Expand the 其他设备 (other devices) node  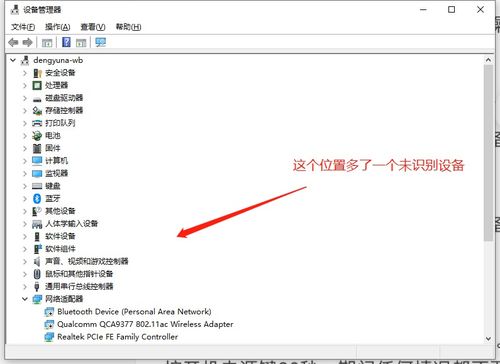[x=25, y=211]
